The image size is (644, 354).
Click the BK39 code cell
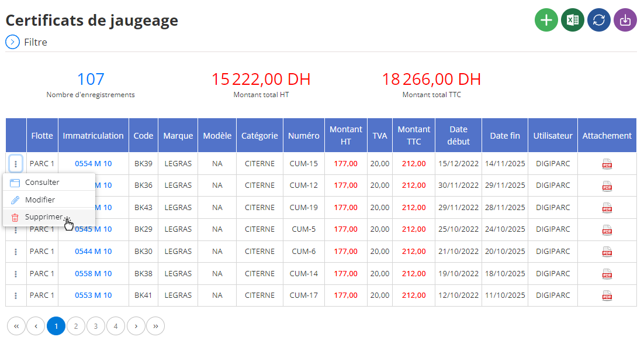click(143, 164)
